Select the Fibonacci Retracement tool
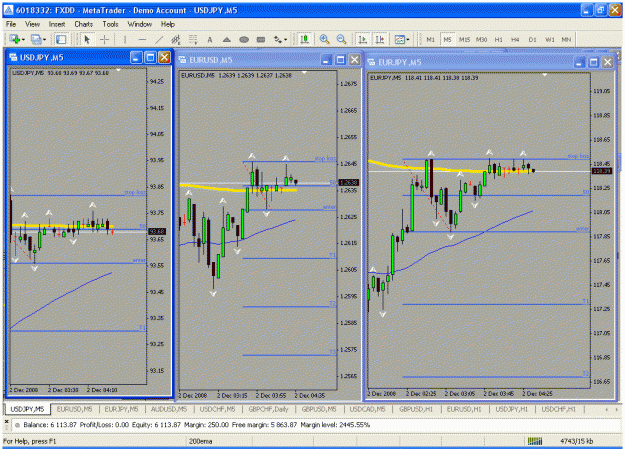 pyautogui.click(x=193, y=39)
